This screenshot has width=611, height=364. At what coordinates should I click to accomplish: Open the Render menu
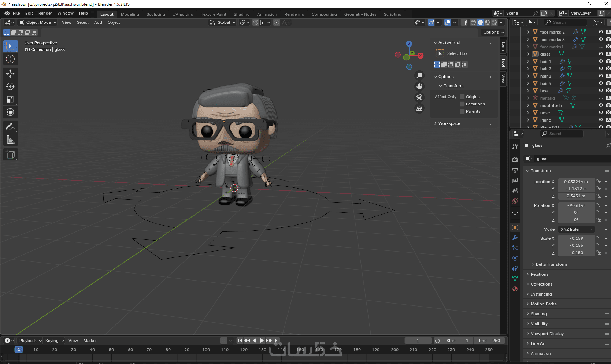[45, 13]
